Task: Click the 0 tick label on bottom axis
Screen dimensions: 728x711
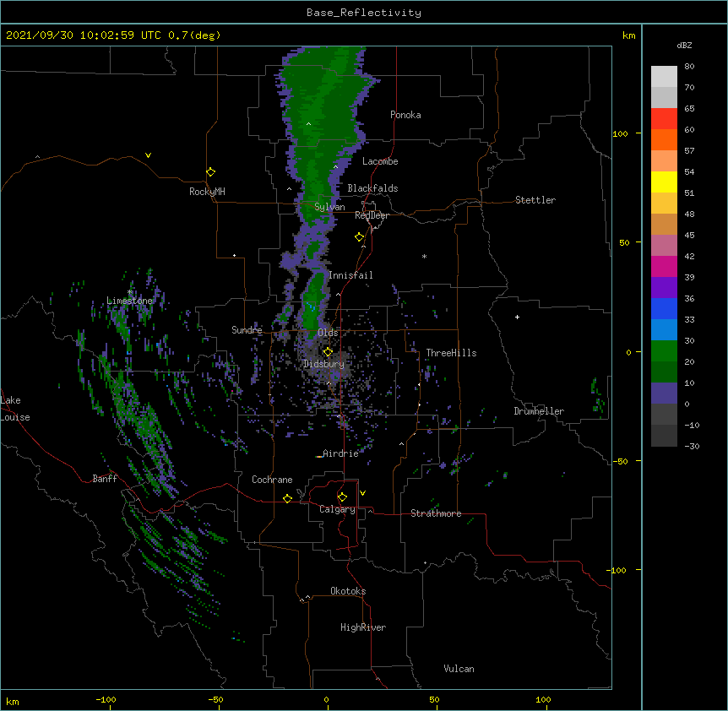Action: (326, 699)
